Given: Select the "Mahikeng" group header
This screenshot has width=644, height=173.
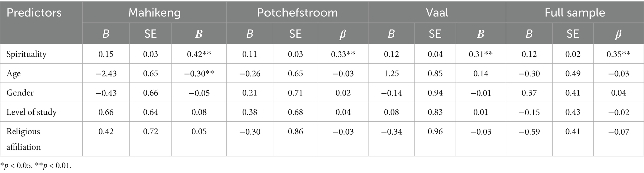Looking at the screenshot, I should click(x=154, y=13).
